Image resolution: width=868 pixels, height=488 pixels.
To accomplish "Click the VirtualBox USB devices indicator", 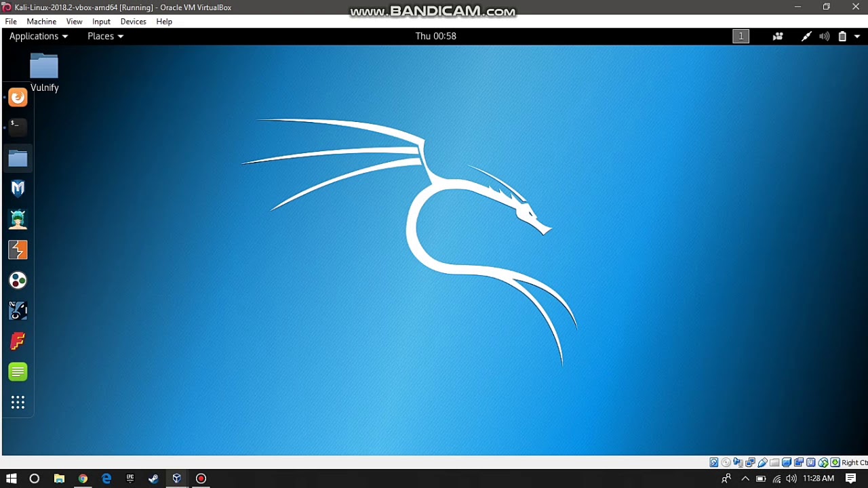I will pos(762,462).
